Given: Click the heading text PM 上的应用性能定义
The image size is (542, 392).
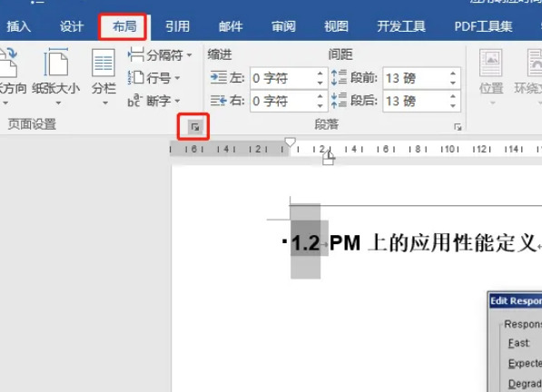Looking at the screenshot, I should 432,243.
